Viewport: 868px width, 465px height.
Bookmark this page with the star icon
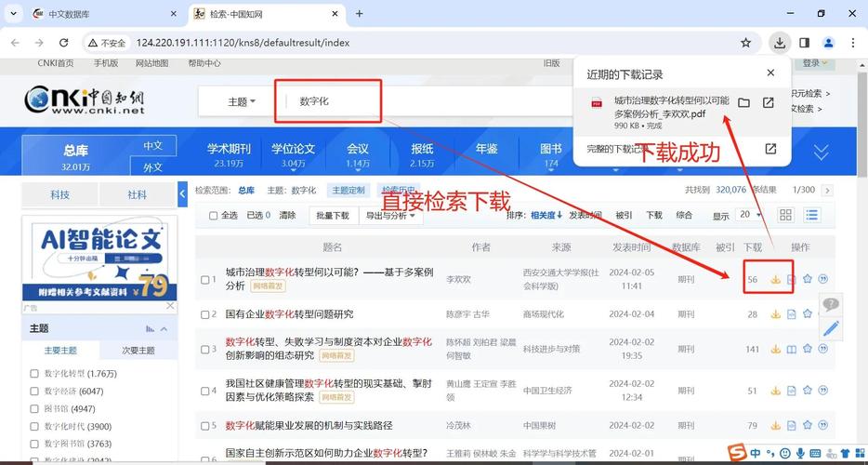point(745,43)
